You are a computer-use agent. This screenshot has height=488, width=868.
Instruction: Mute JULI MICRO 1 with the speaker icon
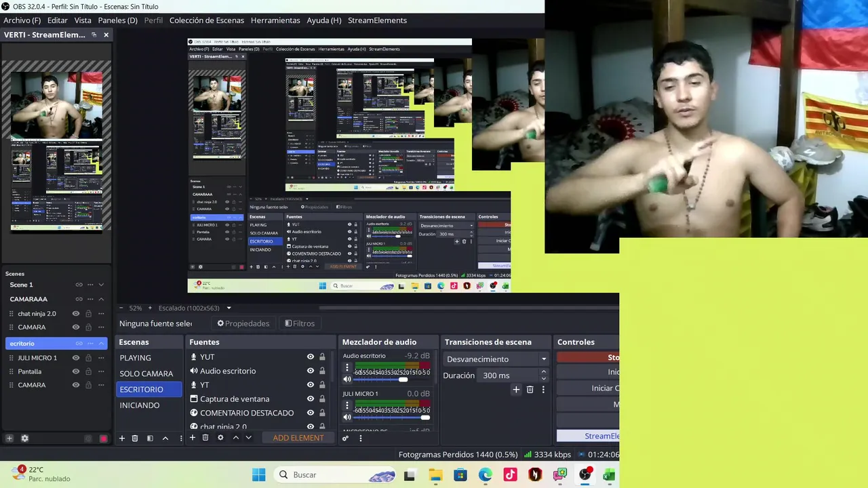pyautogui.click(x=347, y=418)
